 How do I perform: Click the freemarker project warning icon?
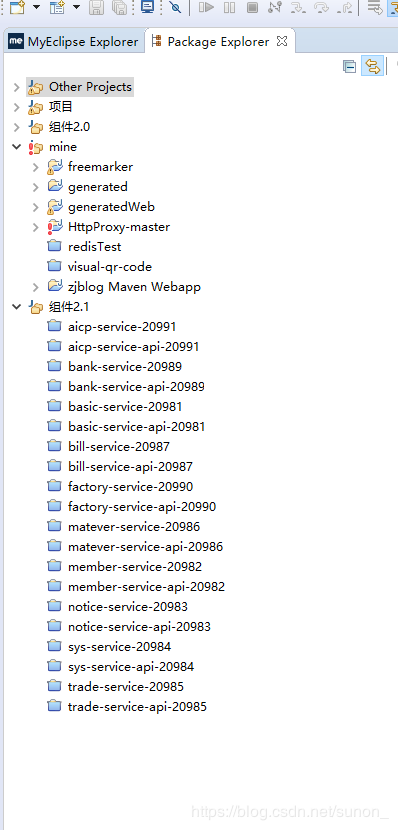[x=55, y=167]
